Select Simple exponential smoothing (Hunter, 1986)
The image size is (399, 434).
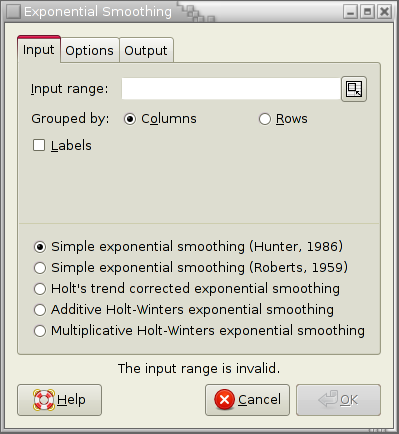click(x=40, y=247)
